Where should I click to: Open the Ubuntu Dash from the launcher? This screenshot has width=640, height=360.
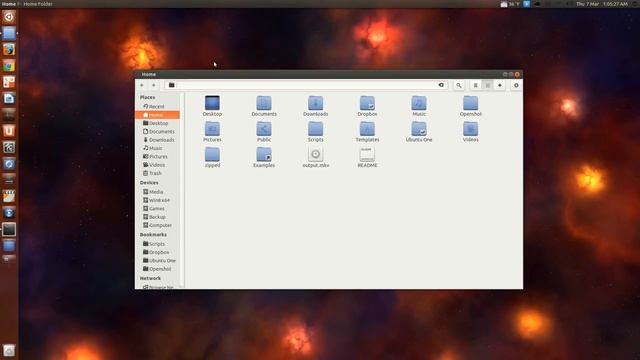tap(9, 17)
